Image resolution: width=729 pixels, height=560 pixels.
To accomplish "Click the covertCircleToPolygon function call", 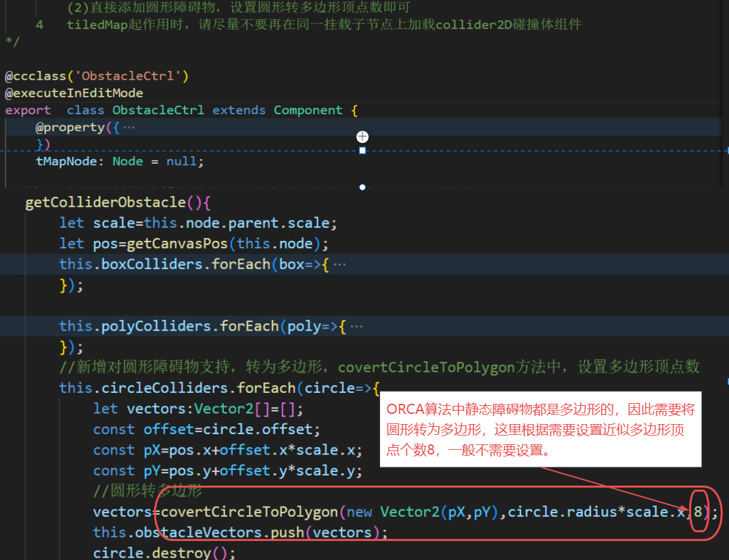I will click(x=249, y=512).
